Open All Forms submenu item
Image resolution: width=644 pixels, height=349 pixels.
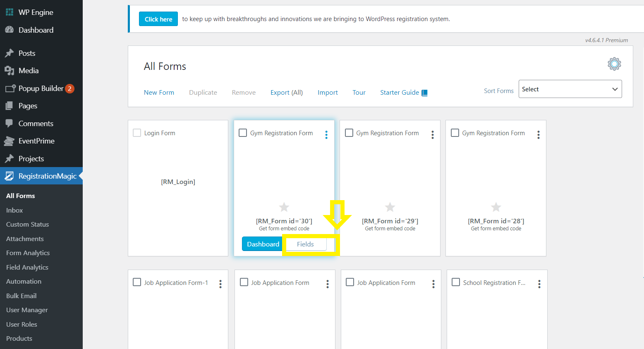tap(21, 196)
